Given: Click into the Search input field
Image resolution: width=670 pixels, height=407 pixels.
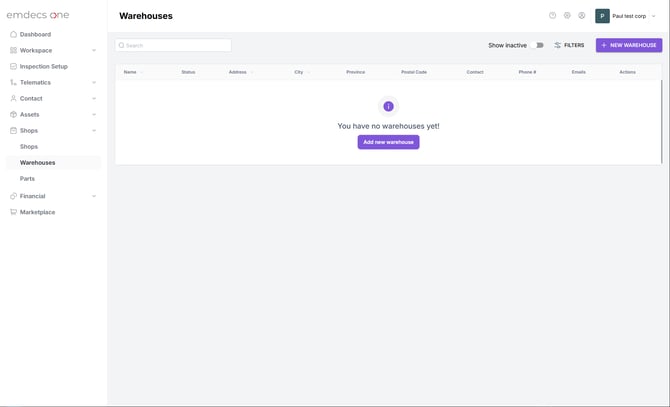Looking at the screenshot, I should click(x=173, y=45).
